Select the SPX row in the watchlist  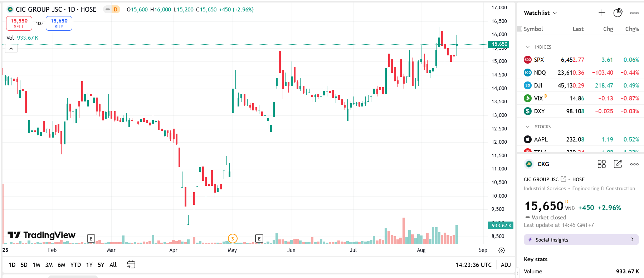580,60
